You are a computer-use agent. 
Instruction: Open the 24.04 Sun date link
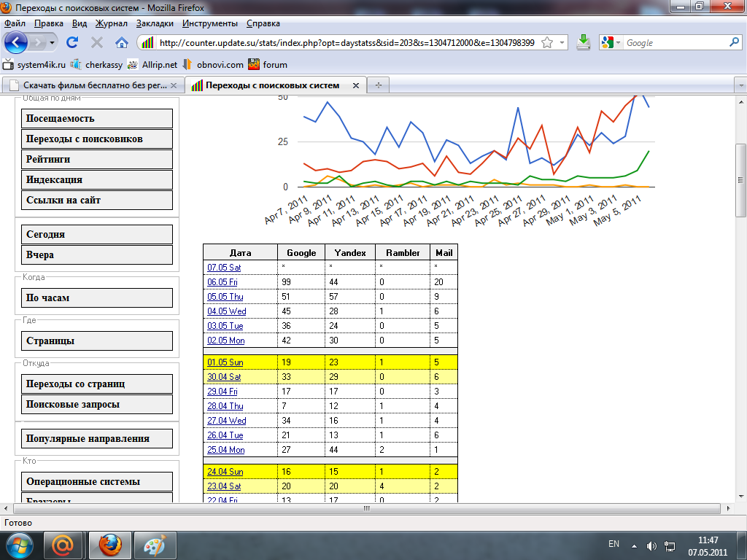click(225, 472)
